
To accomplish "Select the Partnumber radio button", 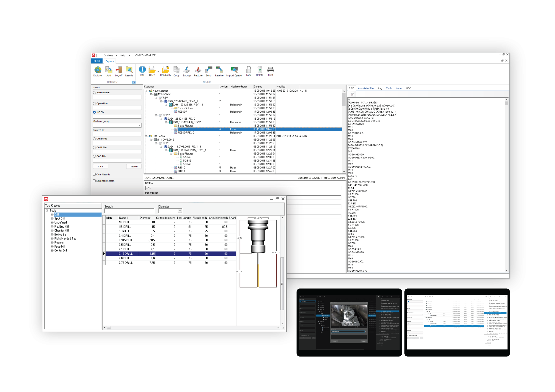I will 95,92.
